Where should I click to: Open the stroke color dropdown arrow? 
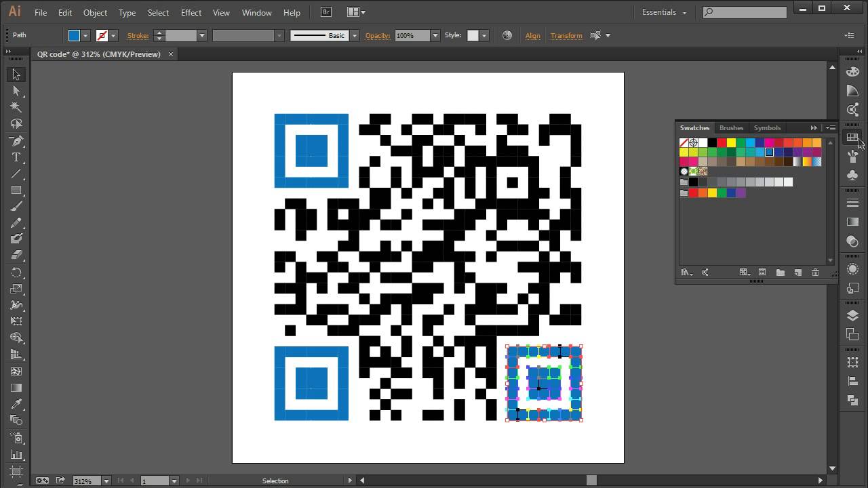coord(113,35)
